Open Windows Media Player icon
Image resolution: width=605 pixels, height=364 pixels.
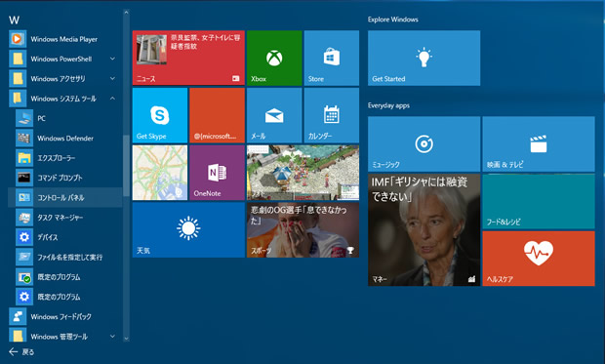click(18, 39)
